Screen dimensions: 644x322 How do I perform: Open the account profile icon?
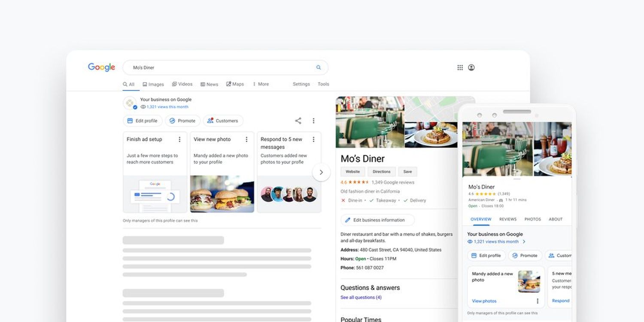coord(471,67)
